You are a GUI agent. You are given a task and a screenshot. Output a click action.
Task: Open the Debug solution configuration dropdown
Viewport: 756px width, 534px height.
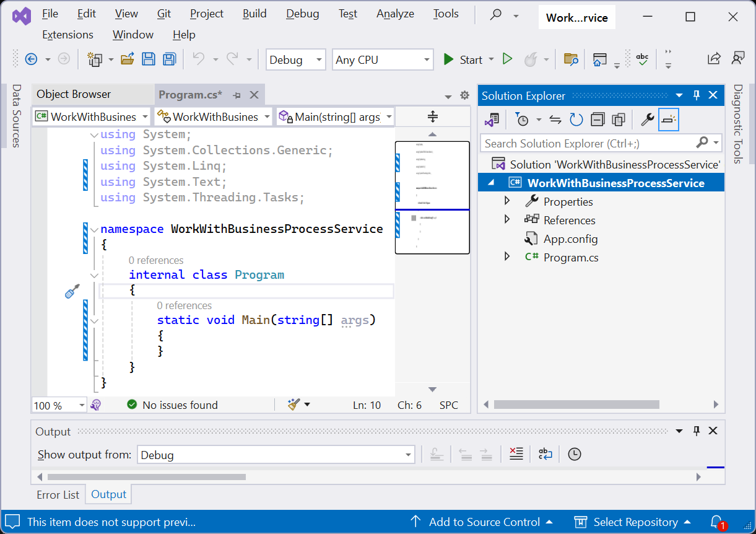pos(296,59)
